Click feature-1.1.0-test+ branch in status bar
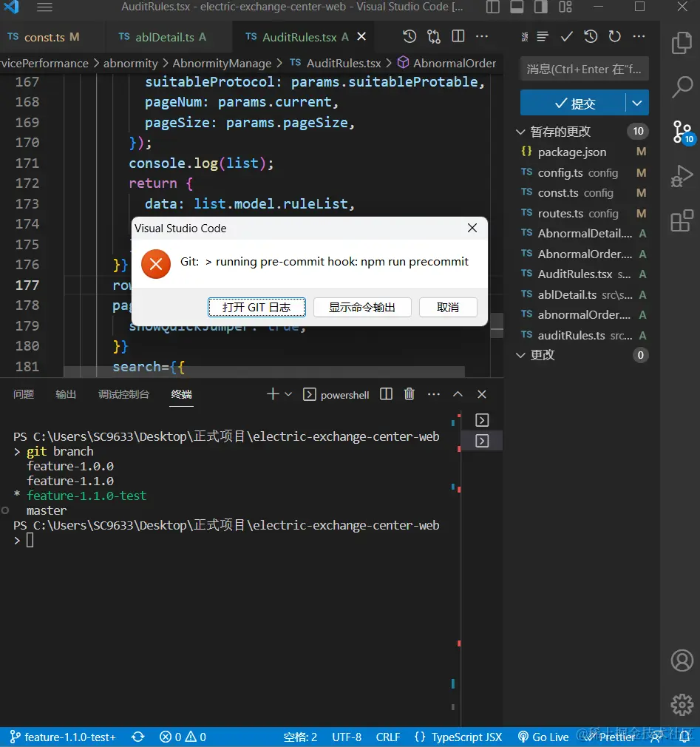Screen dimensions: 700x747 64,737
